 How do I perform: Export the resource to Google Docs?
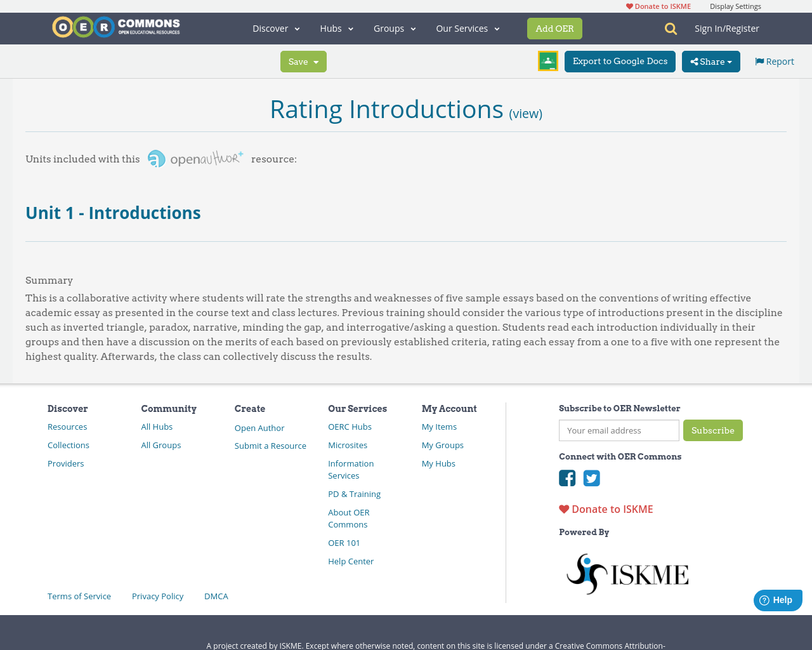coord(620,61)
